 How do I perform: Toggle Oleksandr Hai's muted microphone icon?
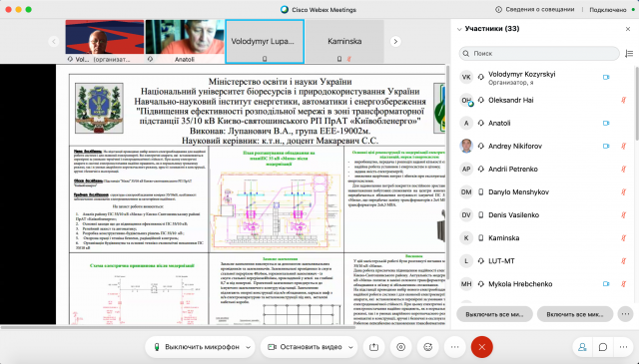[623, 100]
